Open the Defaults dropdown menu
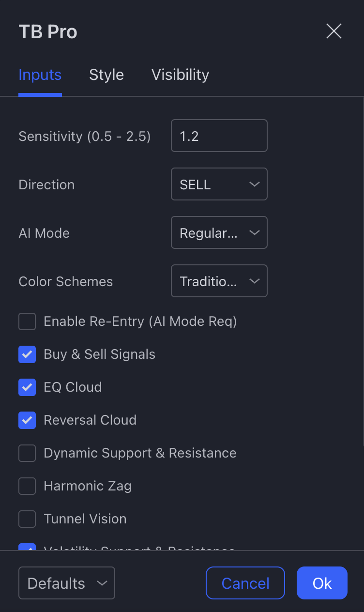Screen dimensions: 364x612 [67, 583]
